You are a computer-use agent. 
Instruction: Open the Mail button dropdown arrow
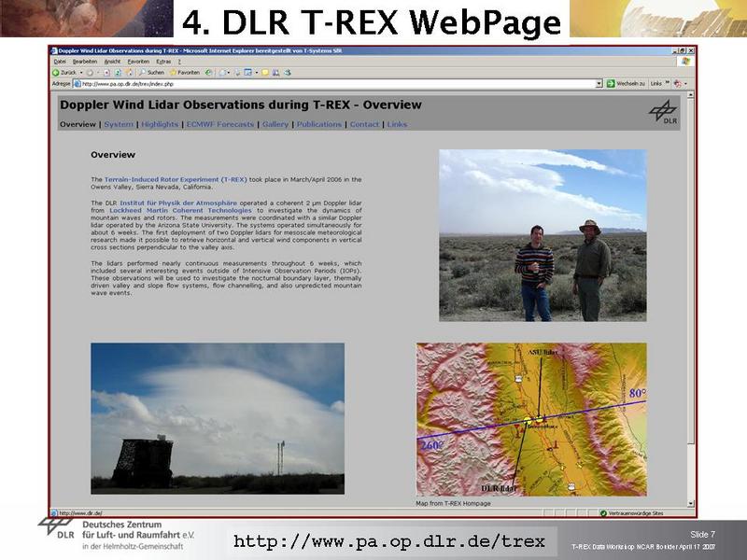point(229,73)
